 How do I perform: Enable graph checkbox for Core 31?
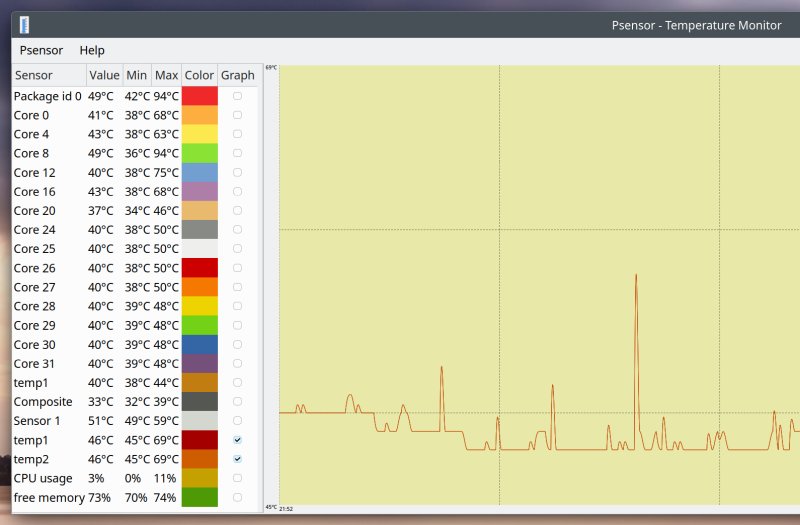coord(237,363)
